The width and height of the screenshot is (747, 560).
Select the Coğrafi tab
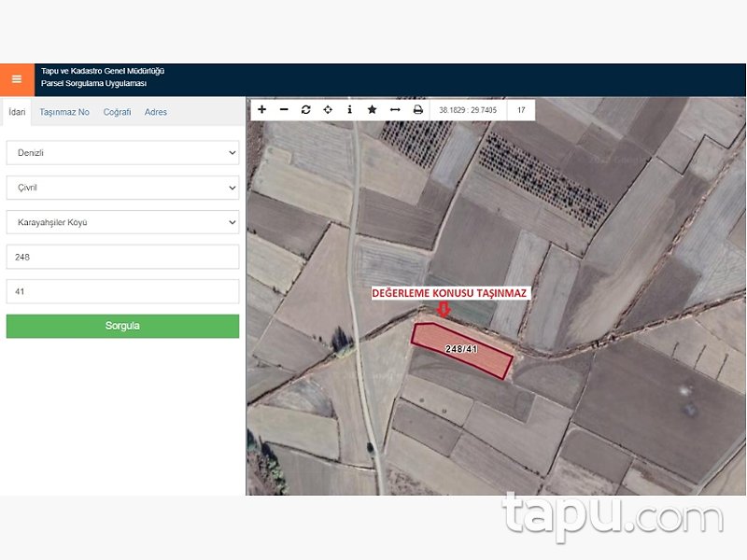(118, 112)
